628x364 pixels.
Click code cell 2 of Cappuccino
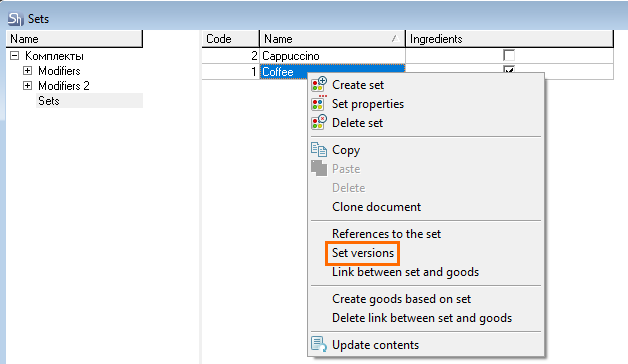[x=231, y=56]
